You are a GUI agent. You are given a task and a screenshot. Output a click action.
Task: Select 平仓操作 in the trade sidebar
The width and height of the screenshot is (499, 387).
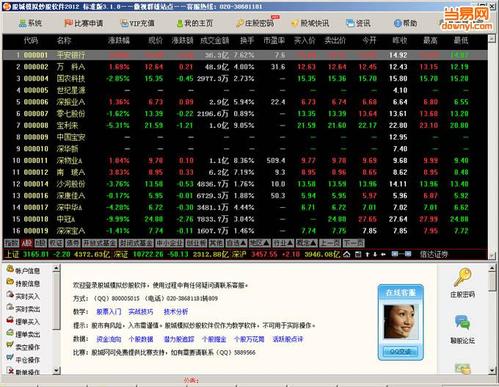tap(23, 359)
